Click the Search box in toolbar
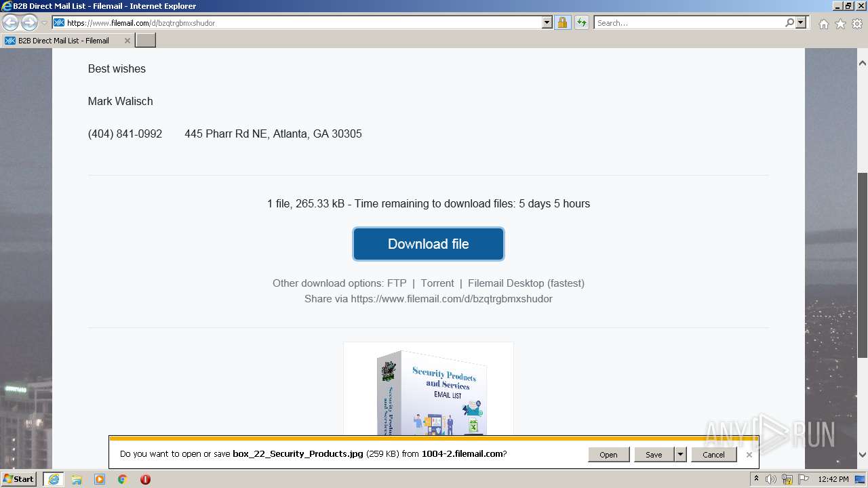 [689, 23]
